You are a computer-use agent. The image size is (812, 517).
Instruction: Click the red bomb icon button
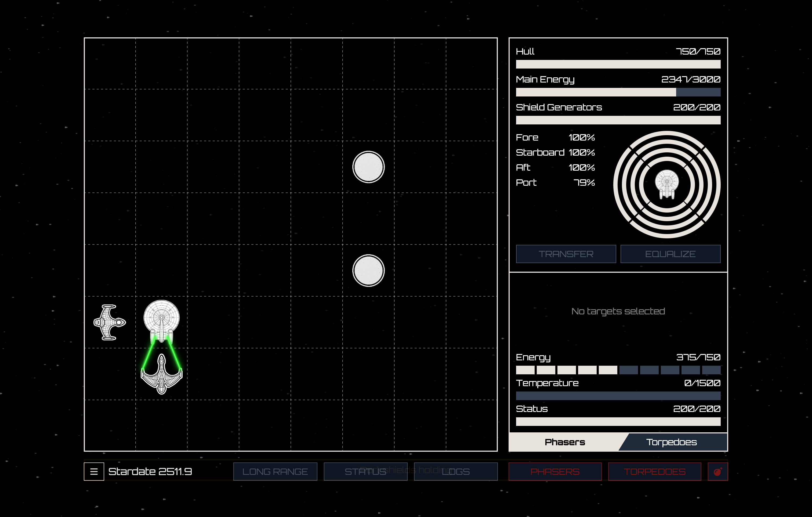click(717, 471)
